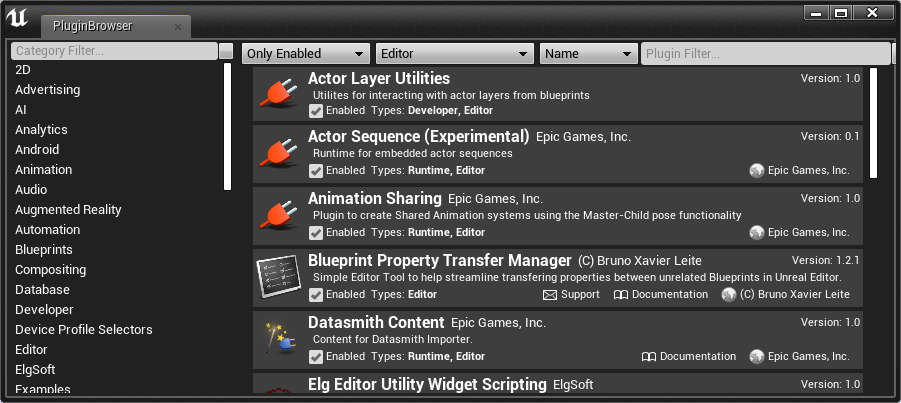
Task: Open the (C) Bruno Xavier Leite link
Action: (794, 294)
